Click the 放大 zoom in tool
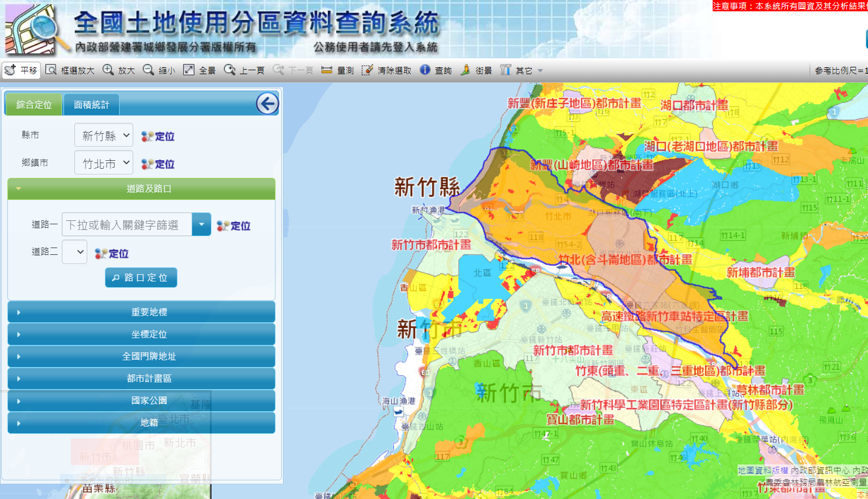The height and width of the screenshot is (499, 868). coord(119,70)
